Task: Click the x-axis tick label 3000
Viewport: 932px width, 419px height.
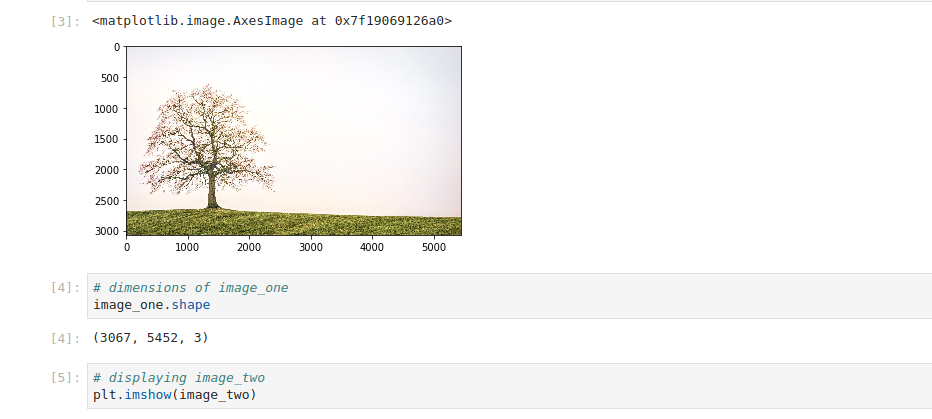Action: (311, 247)
